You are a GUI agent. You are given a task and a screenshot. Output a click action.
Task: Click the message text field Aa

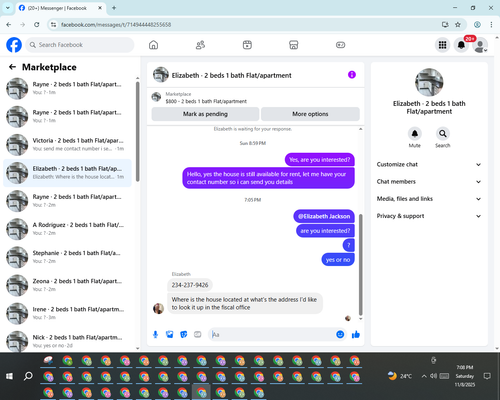[272, 334]
